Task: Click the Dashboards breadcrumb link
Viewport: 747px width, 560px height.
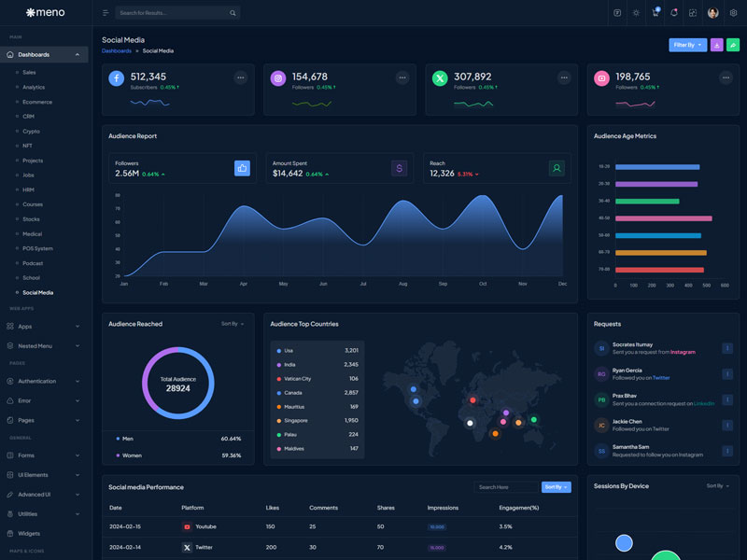Action: (116, 51)
